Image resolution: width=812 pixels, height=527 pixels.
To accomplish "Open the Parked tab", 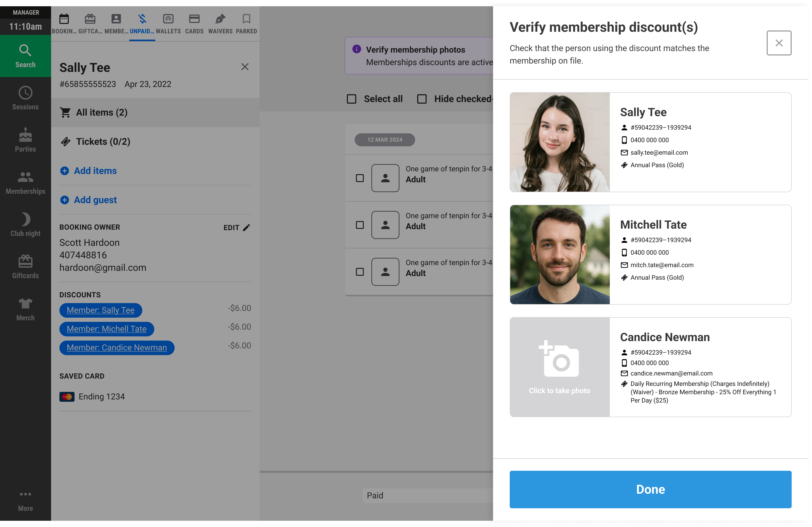I will (247, 24).
